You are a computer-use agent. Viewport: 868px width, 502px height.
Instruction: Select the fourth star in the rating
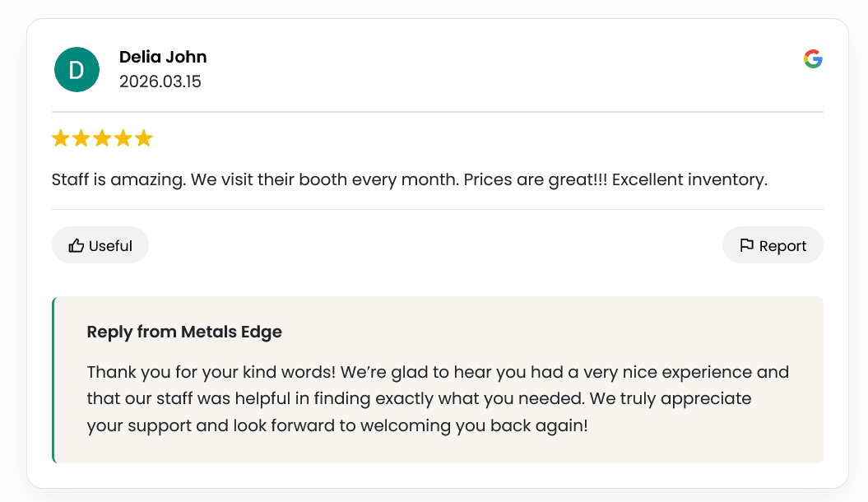click(123, 138)
